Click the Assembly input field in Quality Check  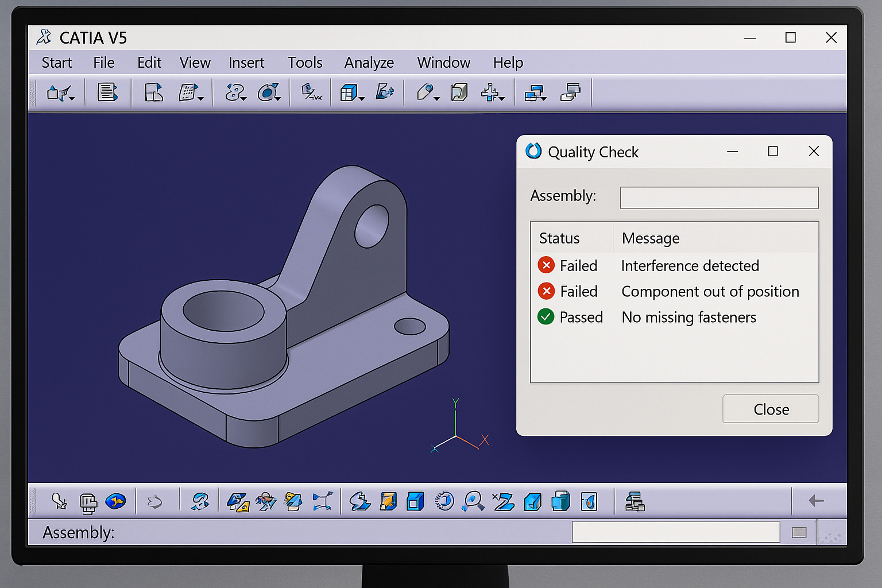(719, 198)
